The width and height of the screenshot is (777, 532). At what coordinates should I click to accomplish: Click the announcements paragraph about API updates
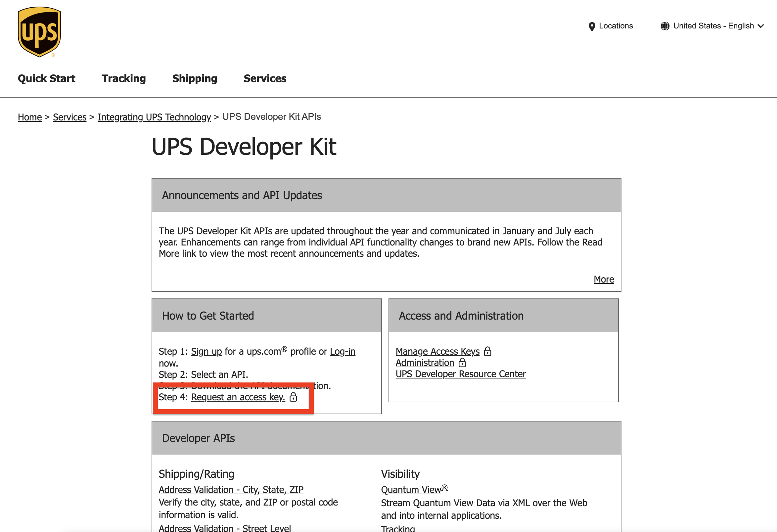381,242
